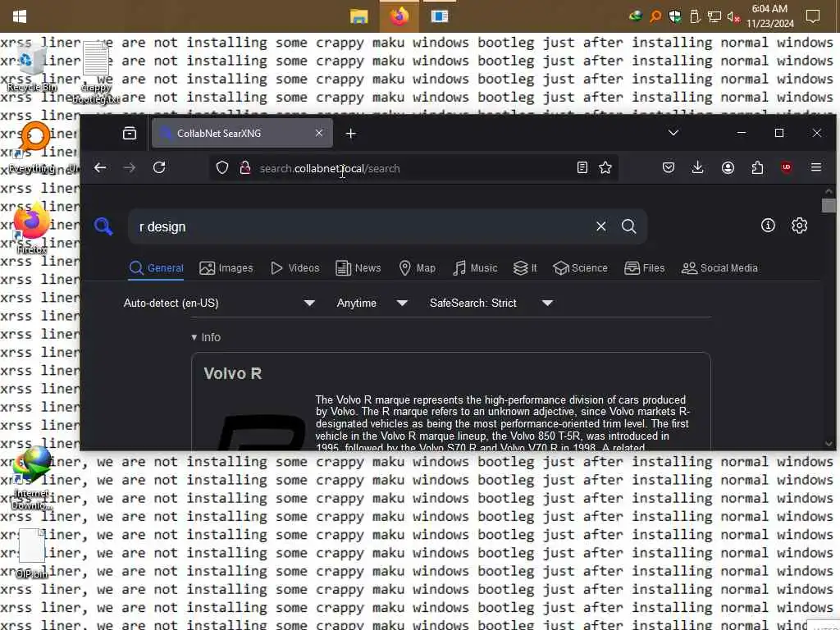Click the muted volume tray icon
Screen dimensions: 840x630
coord(733,17)
